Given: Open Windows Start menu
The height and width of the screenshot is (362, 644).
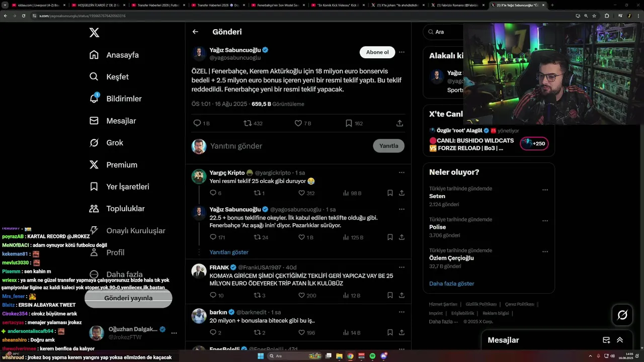Looking at the screenshot, I should [261, 356].
